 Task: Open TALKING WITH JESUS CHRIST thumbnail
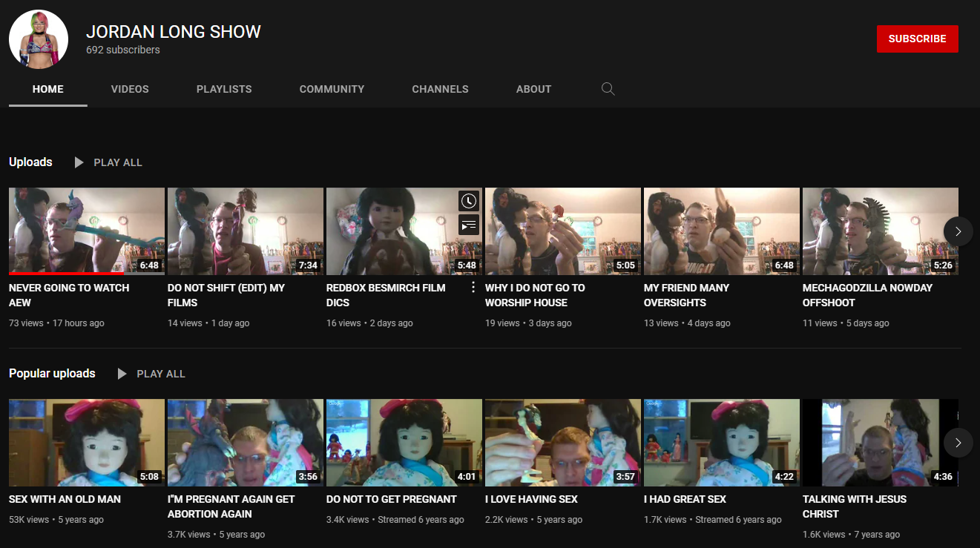881,443
